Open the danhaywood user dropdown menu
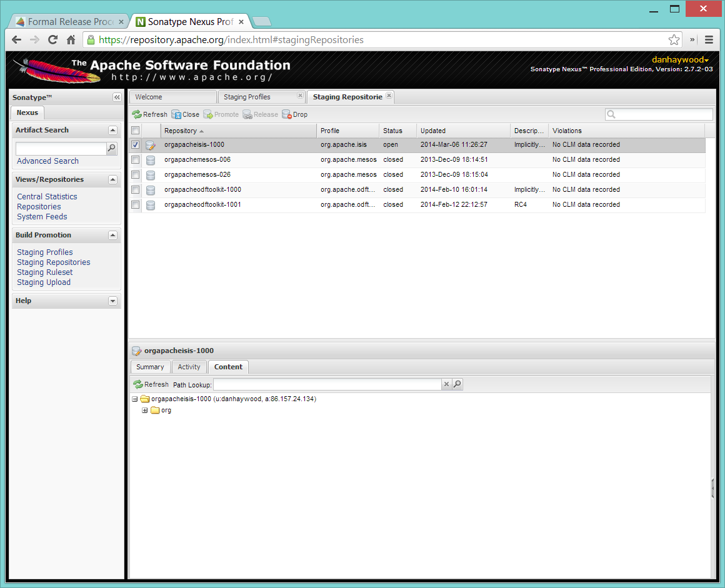 (681, 60)
